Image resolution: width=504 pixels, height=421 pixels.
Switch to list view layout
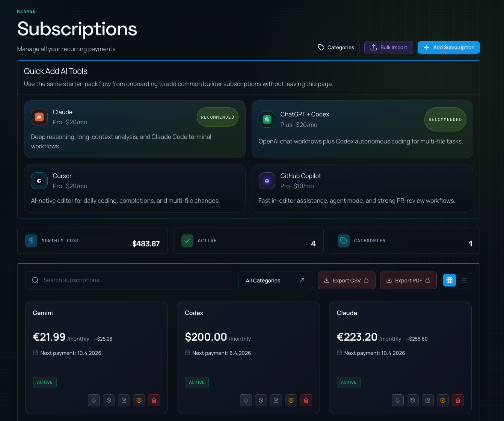pos(464,280)
